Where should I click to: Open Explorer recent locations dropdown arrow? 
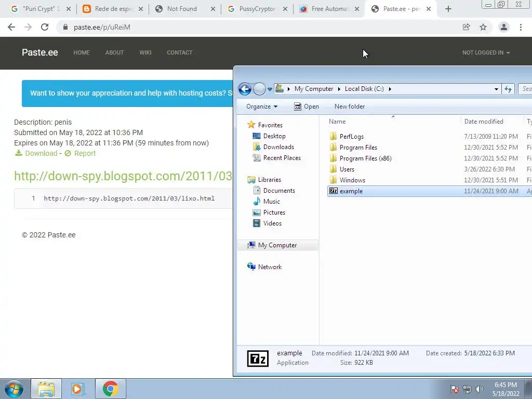tap(270, 89)
